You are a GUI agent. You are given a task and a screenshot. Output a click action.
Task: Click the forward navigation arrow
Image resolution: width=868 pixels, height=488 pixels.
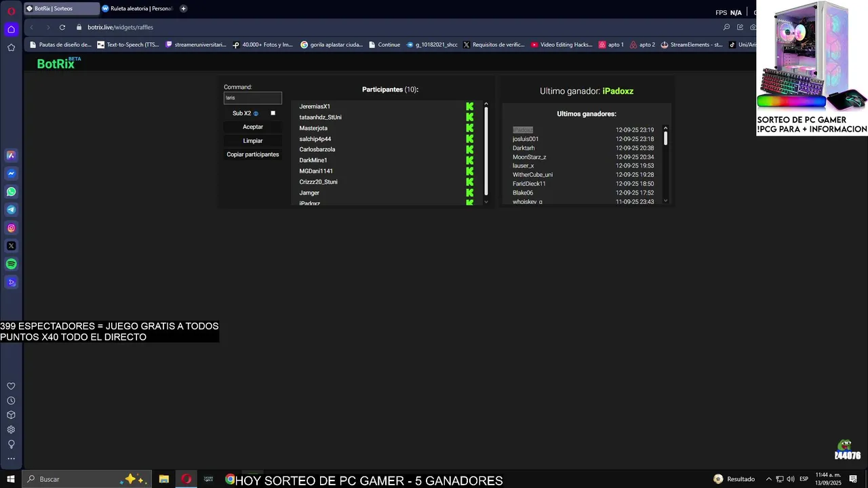click(47, 27)
